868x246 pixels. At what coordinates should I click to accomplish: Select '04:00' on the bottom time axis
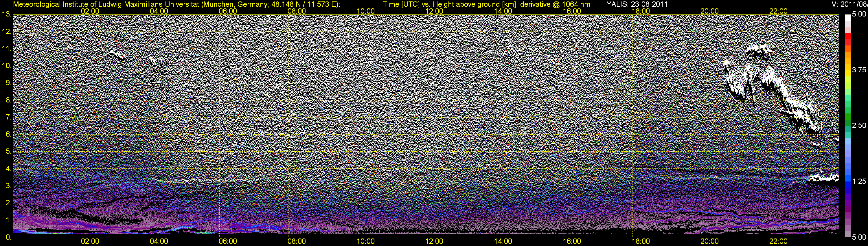click(159, 241)
